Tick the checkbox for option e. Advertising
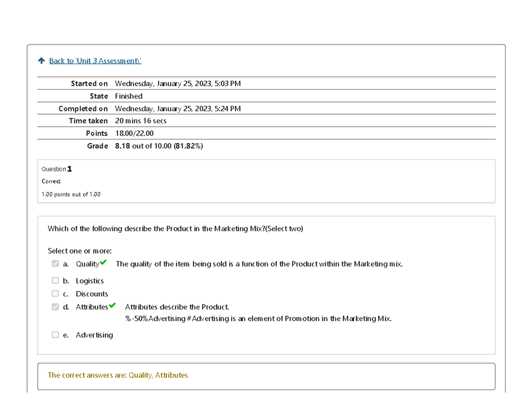Viewport: 532px width, 411px height. click(55, 335)
